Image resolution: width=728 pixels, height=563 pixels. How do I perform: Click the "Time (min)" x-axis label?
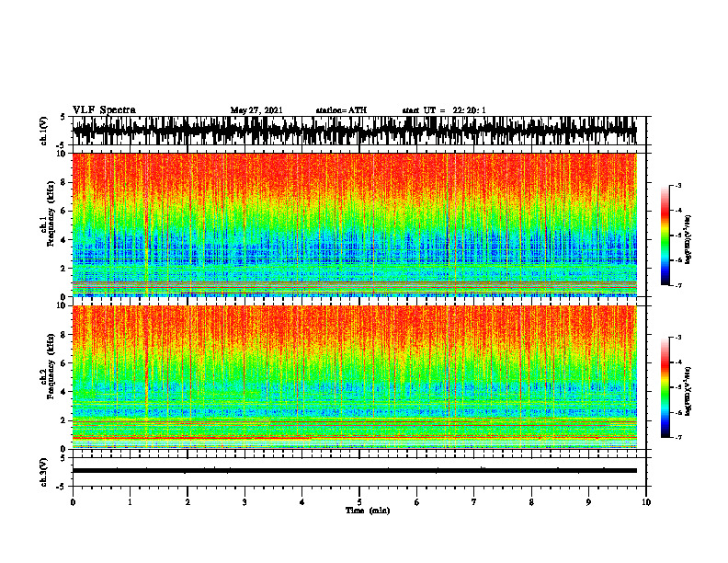[x=368, y=511]
